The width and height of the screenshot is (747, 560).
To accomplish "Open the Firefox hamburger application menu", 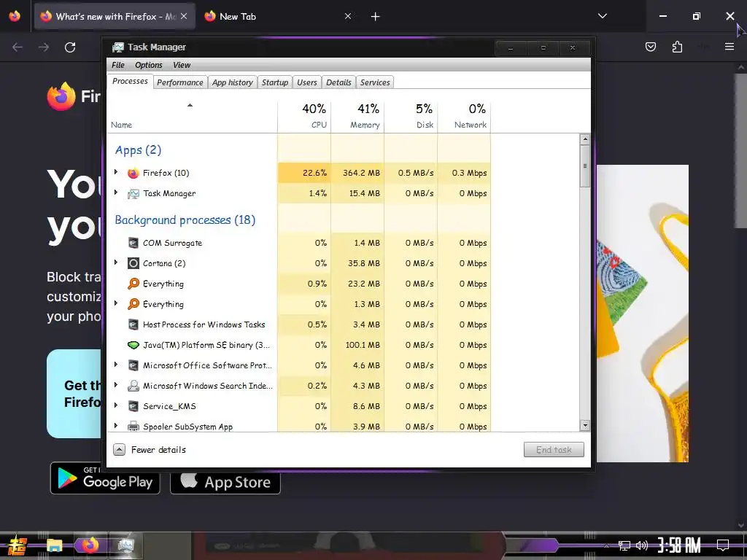I will 729,47.
